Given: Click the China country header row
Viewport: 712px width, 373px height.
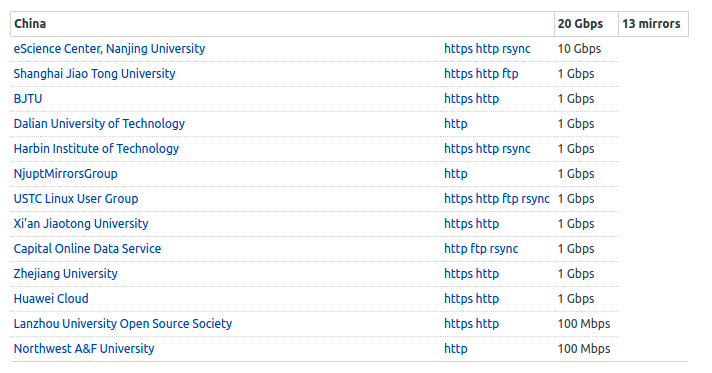Looking at the screenshot, I should click(x=349, y=24).
